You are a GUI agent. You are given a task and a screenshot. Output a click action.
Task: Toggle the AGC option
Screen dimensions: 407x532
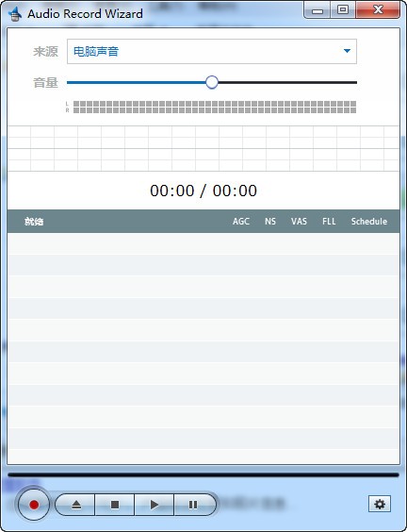point(241,222)
